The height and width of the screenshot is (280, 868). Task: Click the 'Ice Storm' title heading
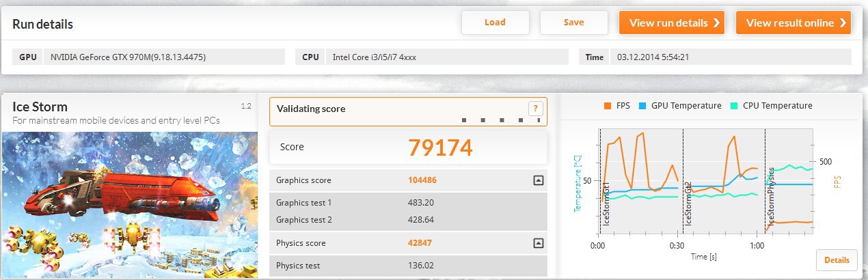coord(40,107)
